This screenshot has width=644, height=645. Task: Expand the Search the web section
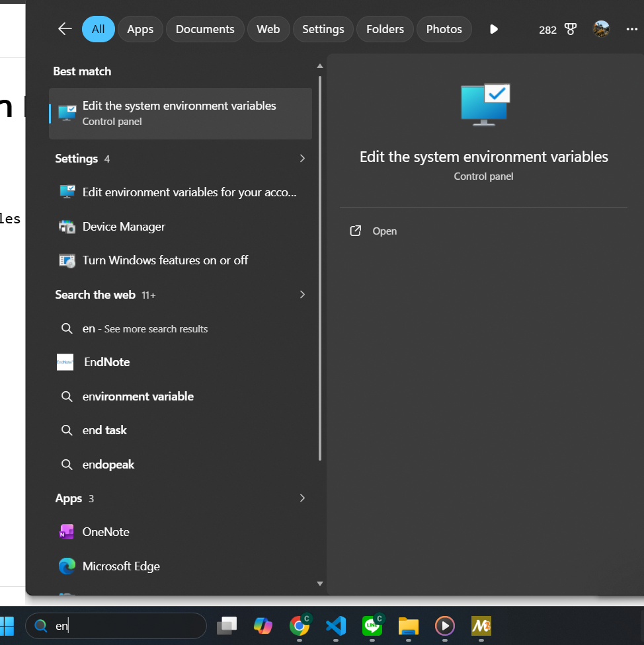point(302,295)
